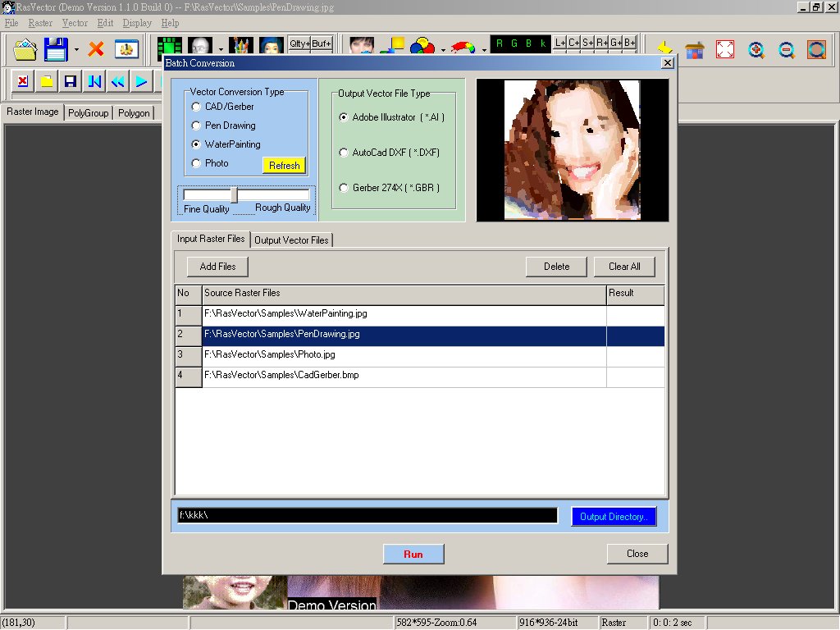The width and height of the screenshot is (840, 630).
Task: Open the Vector menu
Action: [75, 23]
